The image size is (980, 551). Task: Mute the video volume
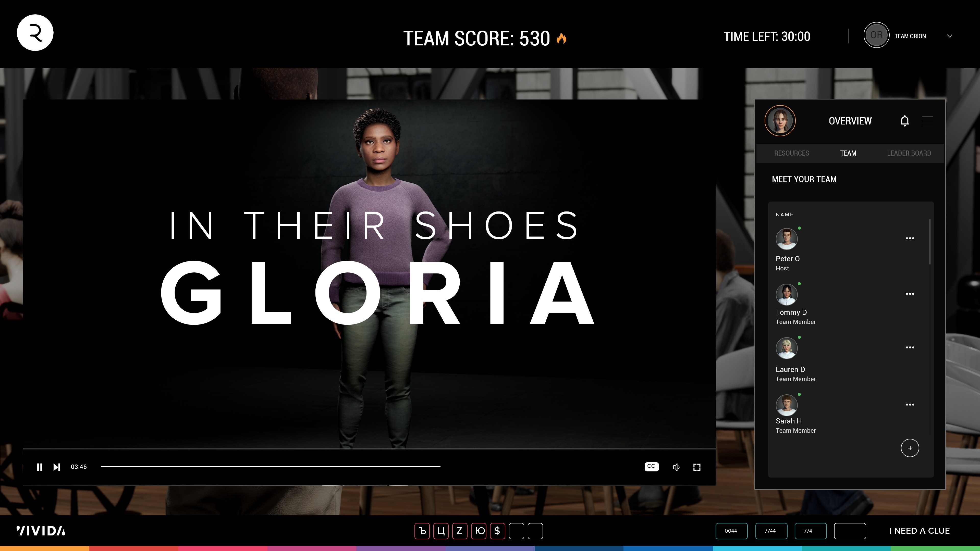coord(676,467)
